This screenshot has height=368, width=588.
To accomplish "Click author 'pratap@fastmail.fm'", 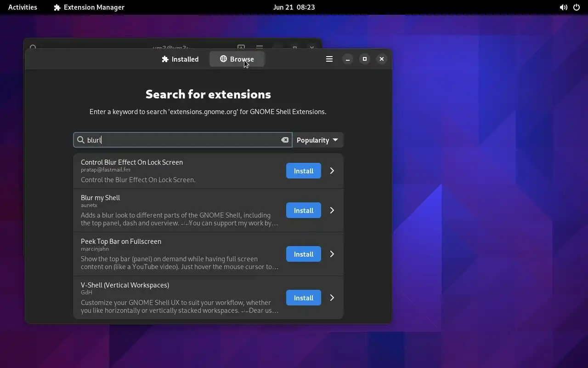I will pyautogui.click(x=106, y=170).
